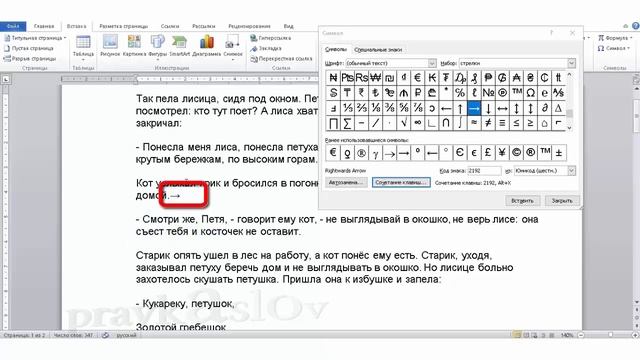Image resolution: width=640 pixels, height=360 pixels.
Task: Open the Файл file tab
Action: [x=13, y=26]
